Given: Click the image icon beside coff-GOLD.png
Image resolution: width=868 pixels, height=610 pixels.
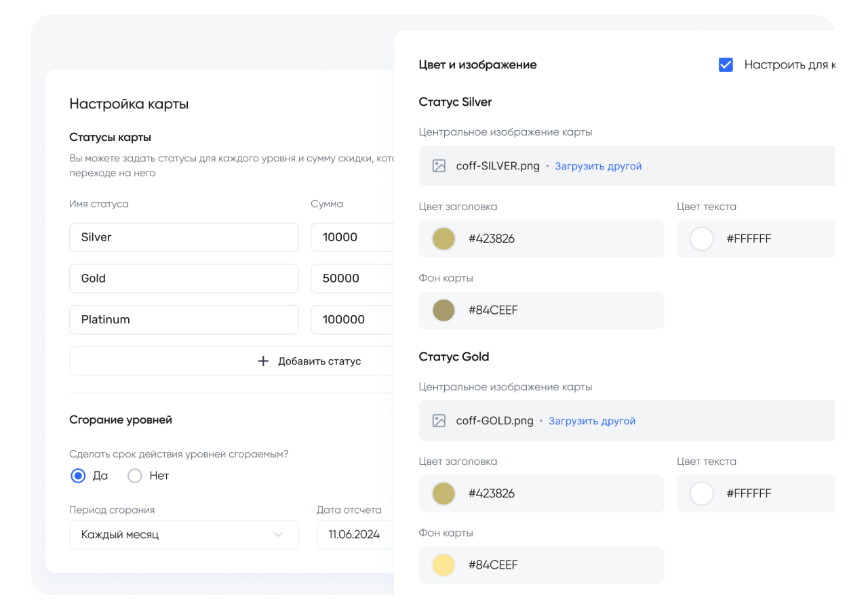Looking at the screenshot, I should coord(439,421).
